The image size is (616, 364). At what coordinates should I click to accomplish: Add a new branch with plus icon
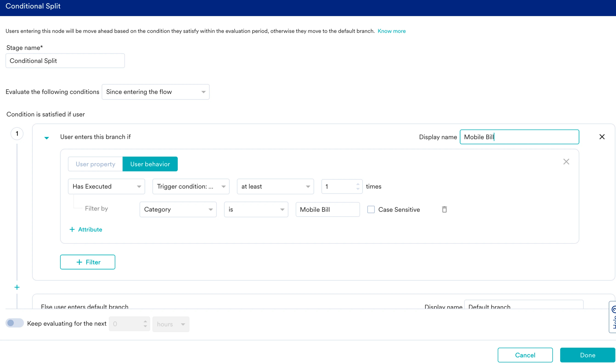[17, 287]
